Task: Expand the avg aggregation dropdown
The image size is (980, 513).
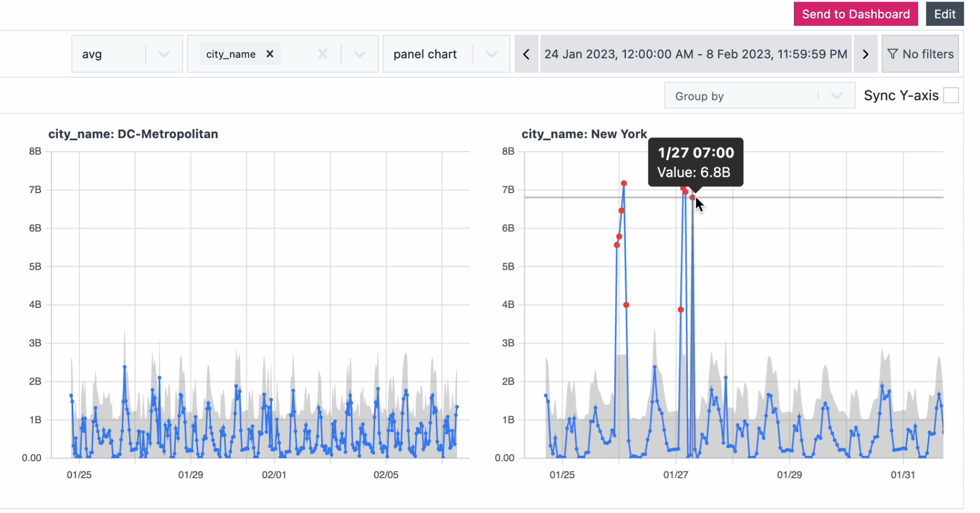Action: pyautogui.click(x=164, y=54)
